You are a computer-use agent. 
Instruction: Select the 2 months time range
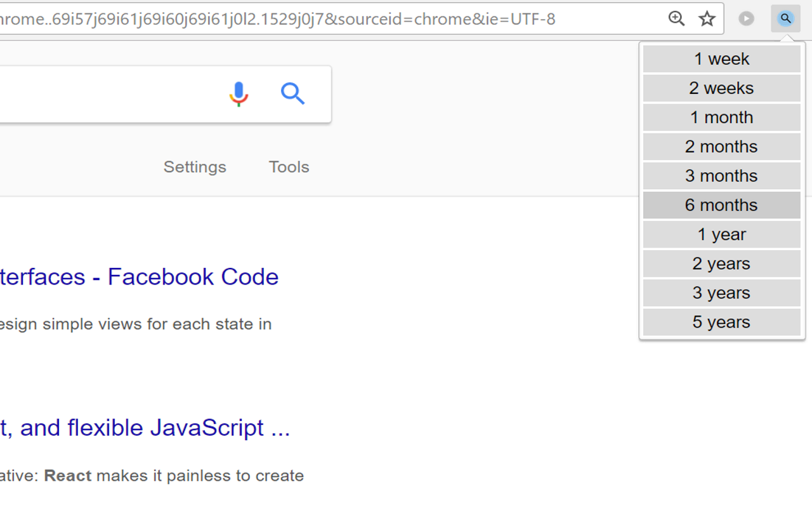coord(721,146)
